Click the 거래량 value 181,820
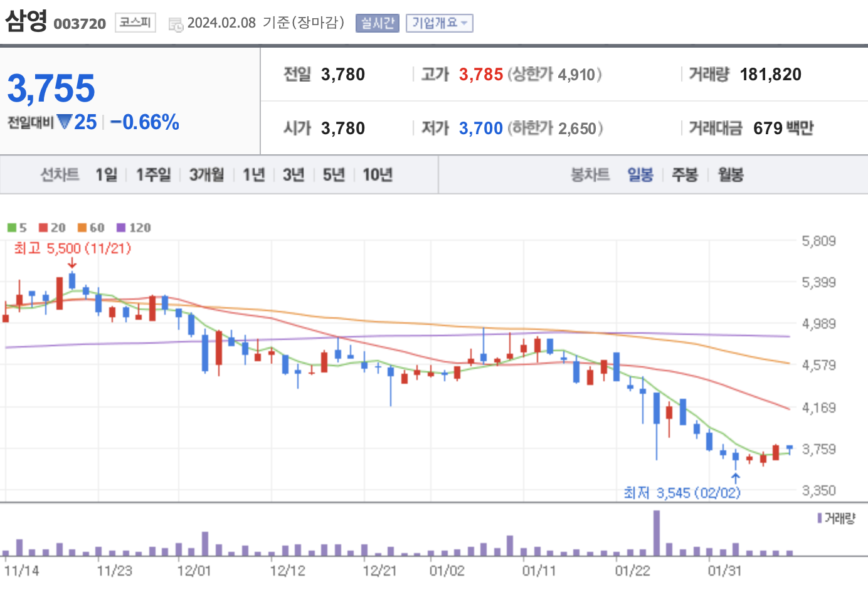This screenshot has width=868, height=602. pos(771,75)
